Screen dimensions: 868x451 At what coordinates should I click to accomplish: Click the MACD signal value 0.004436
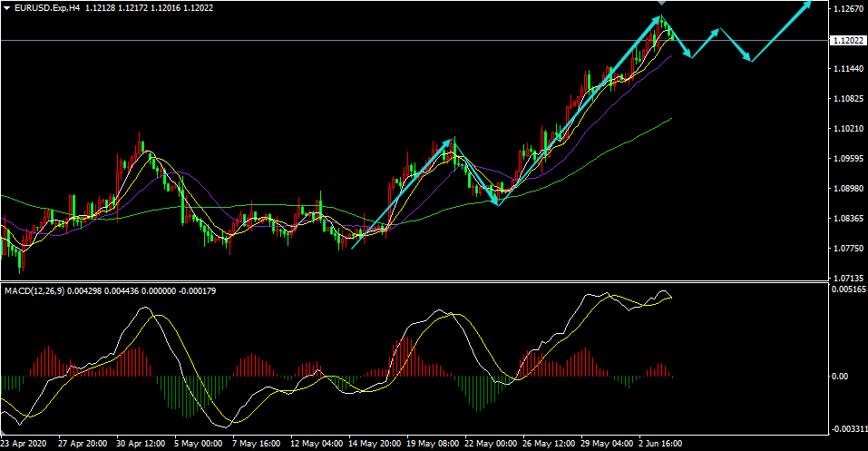(122, 291)
